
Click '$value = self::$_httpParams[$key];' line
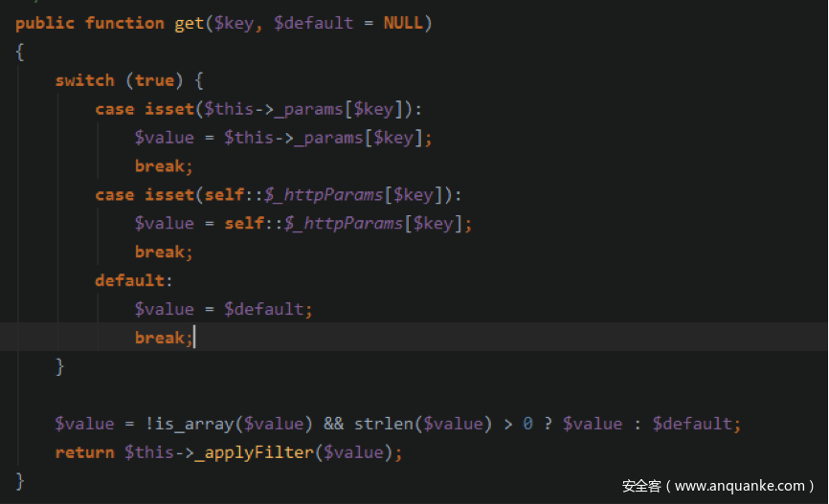pos(302,224)
